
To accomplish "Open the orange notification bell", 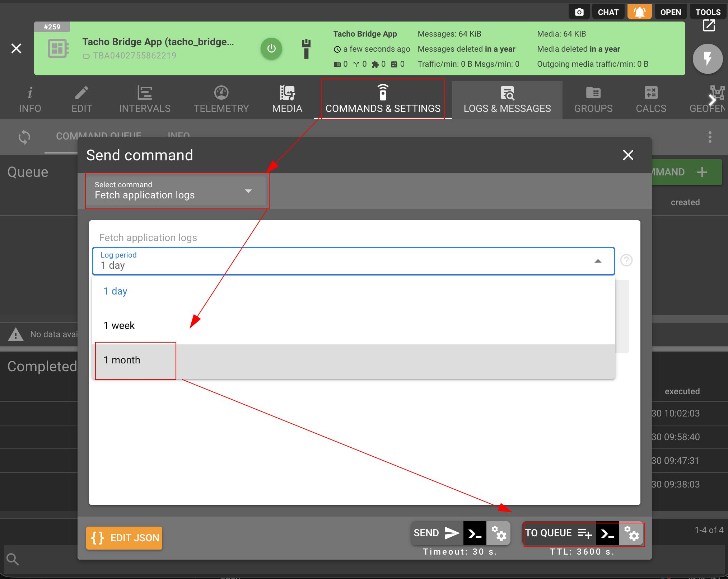I will pyautogui.click(x=639, y=12).
